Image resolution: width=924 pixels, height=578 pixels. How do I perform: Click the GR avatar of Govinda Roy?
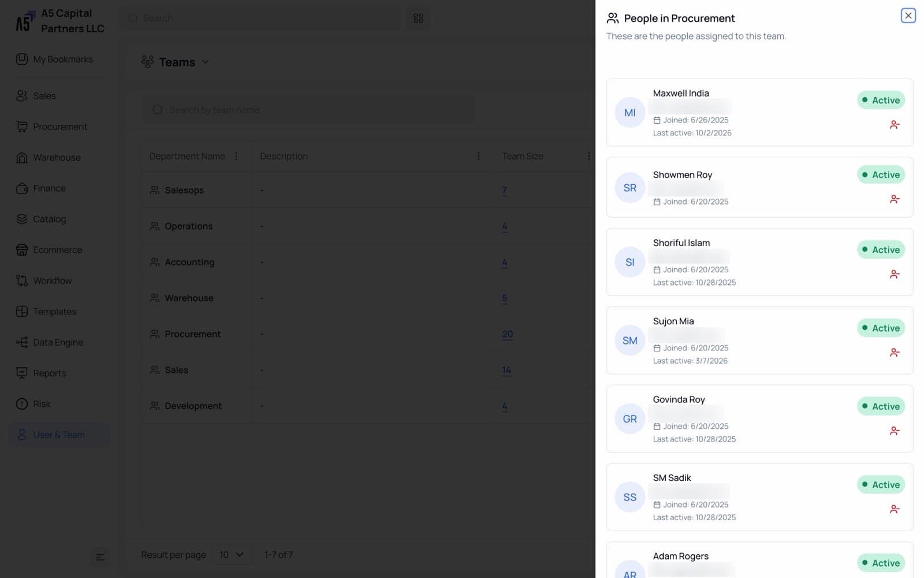click(629, 419)
